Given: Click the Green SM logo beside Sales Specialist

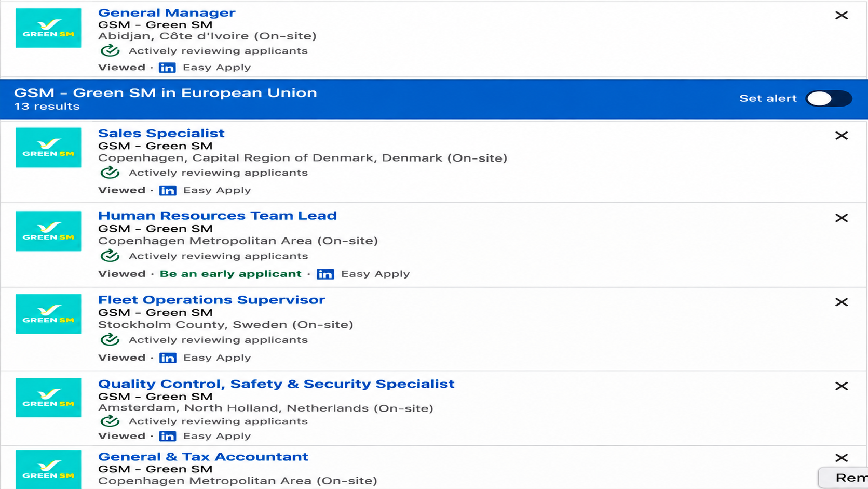Looking at the screenshot, I should tap(48, 148).
